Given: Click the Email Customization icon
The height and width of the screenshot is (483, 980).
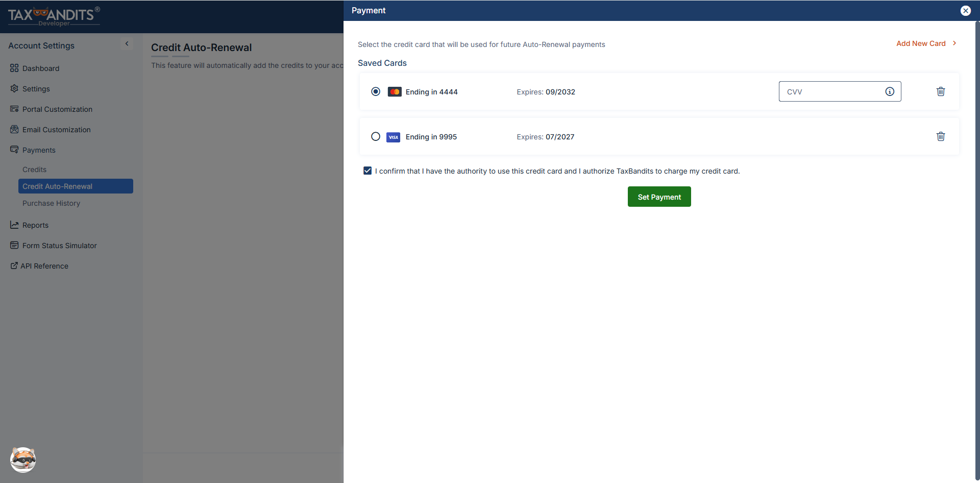Looking at the screenshot, I should tap(14, 129).
